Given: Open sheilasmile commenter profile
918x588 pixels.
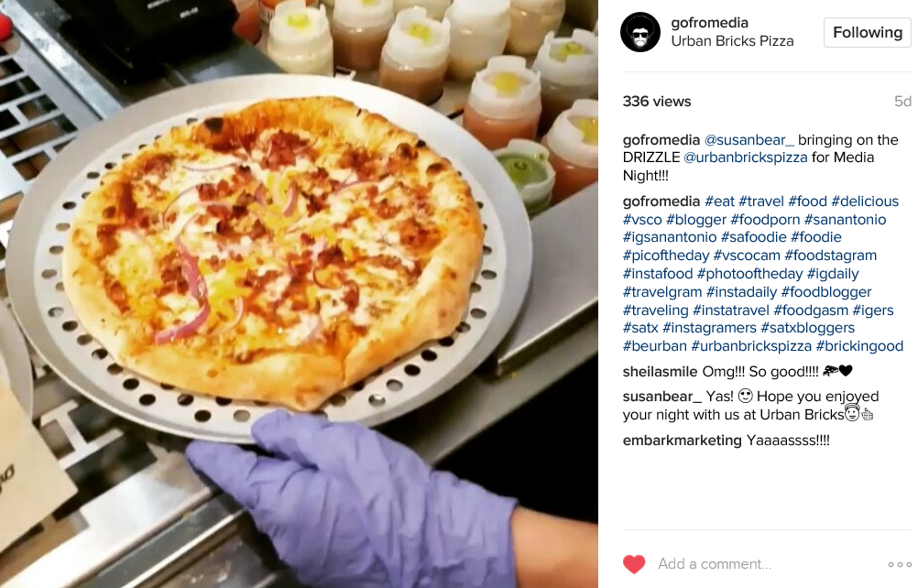Looking at the screenshot, I should coord(660,372).
